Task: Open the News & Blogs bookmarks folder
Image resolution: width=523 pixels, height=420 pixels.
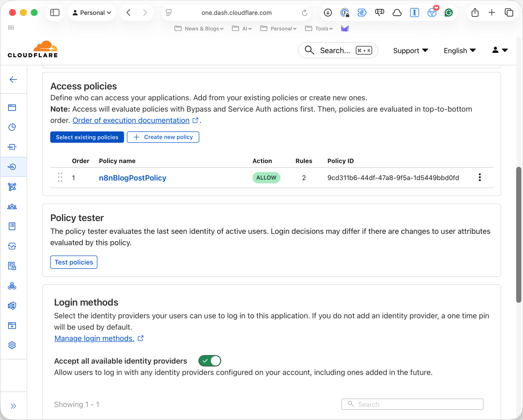Action: pos(200,28)
